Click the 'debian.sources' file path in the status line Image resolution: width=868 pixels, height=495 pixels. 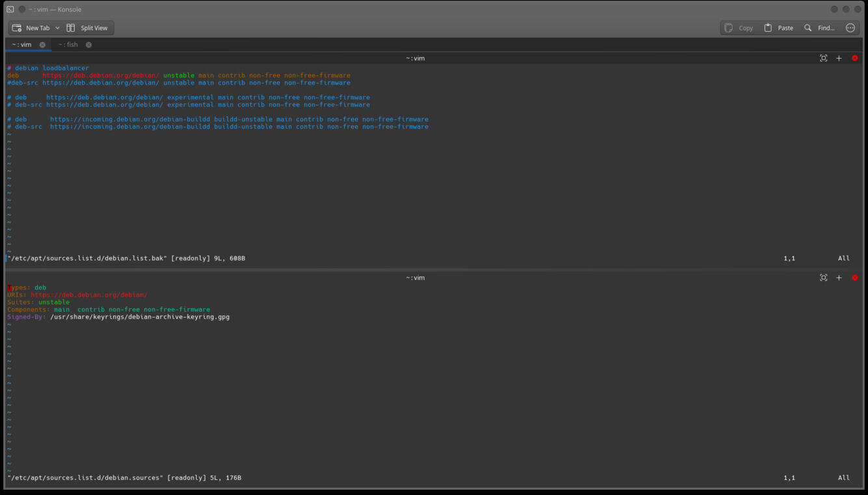coord(85,477)
